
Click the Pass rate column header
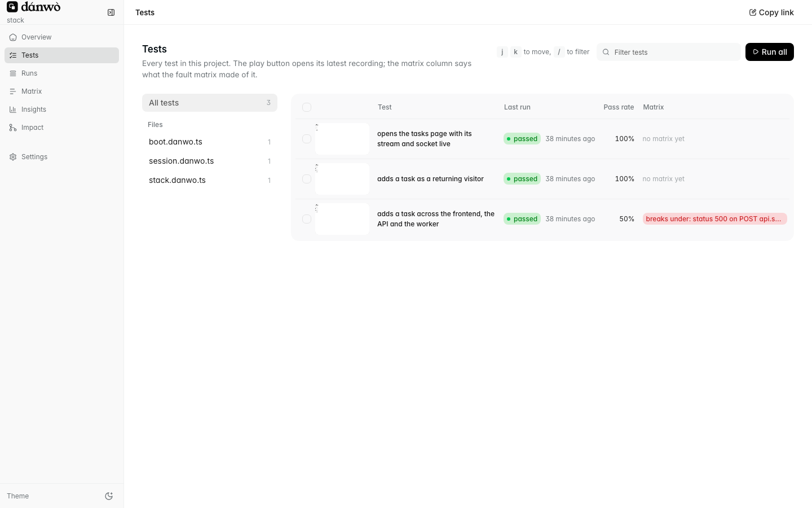pos(619,107)
